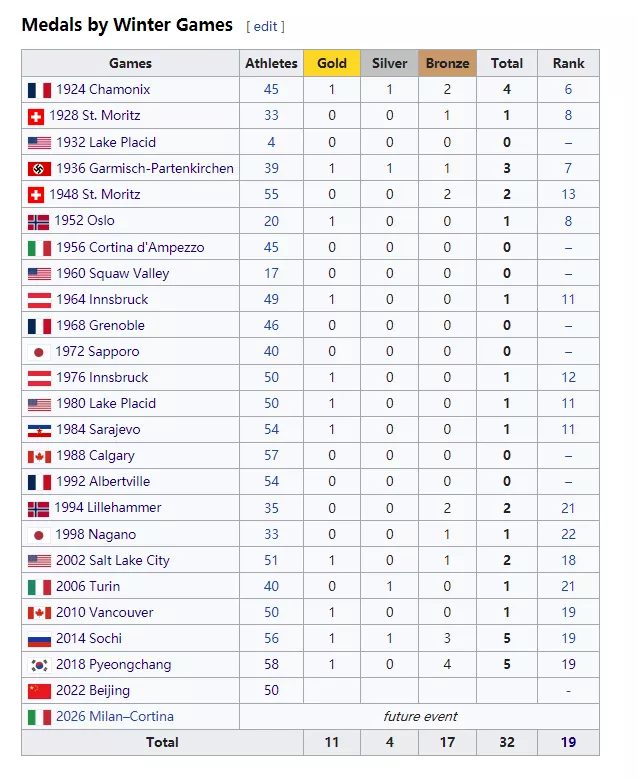Viewport: 638px width, 780px height.
Task: Click the Chinese flag beside 2022 Beijing
Action: [x=39, y=691]
